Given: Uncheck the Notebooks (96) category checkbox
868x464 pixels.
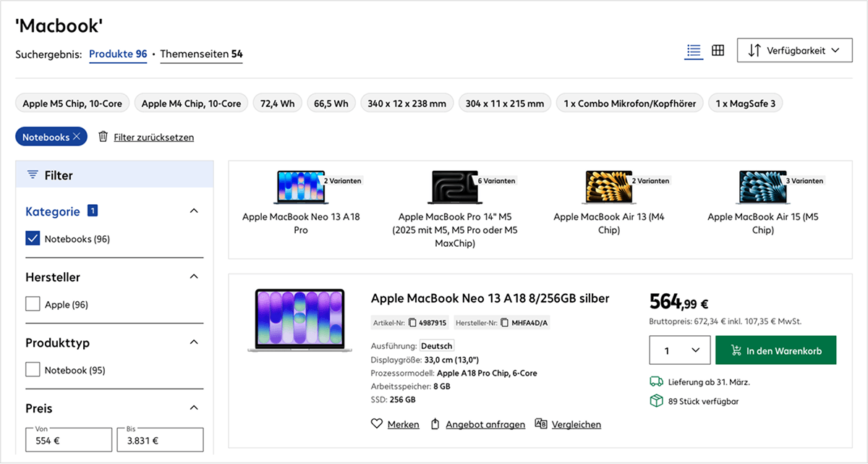Looking at the screenshot, I should [x=33, y=239].
